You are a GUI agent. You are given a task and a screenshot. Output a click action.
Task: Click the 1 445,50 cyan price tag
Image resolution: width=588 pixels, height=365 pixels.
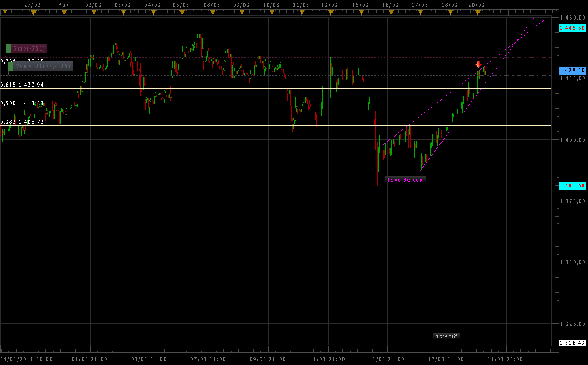pos(573,28)
